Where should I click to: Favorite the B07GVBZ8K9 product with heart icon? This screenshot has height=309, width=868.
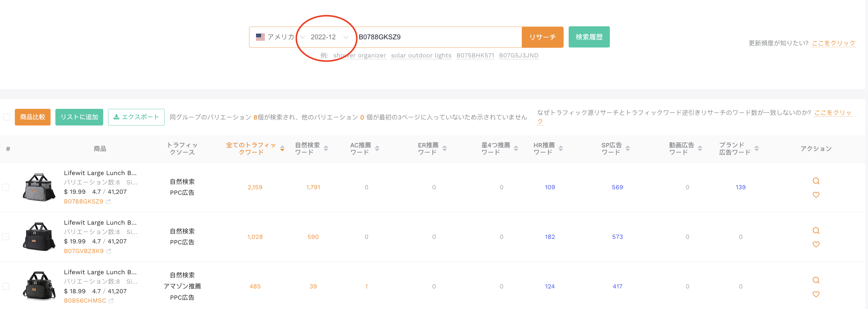(816, 244)
